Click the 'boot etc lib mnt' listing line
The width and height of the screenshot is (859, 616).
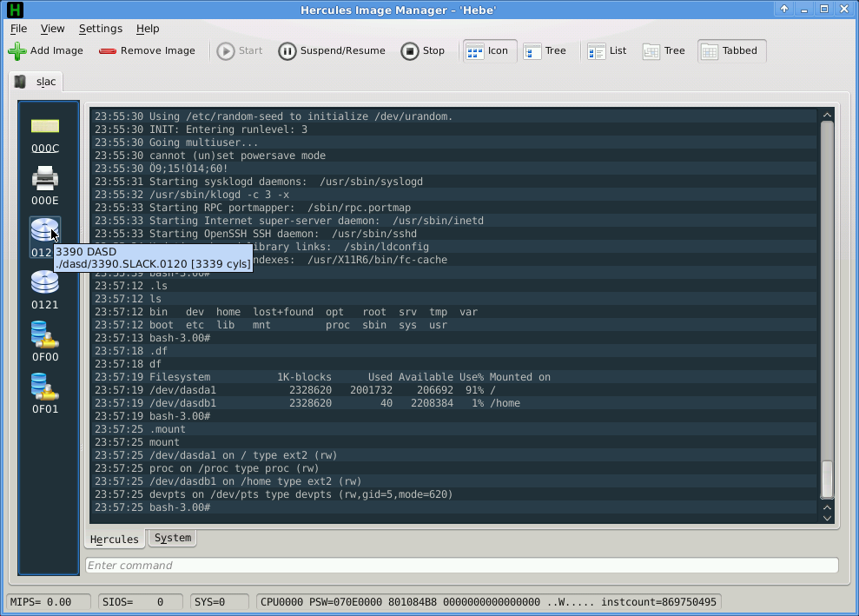tap(455, 325)
